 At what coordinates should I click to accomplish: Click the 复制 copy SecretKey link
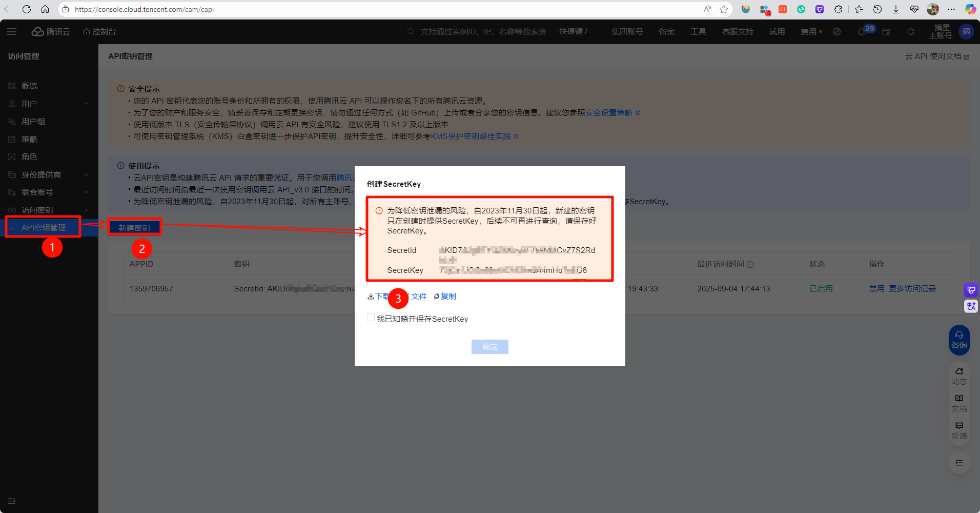tap(448, 296)
